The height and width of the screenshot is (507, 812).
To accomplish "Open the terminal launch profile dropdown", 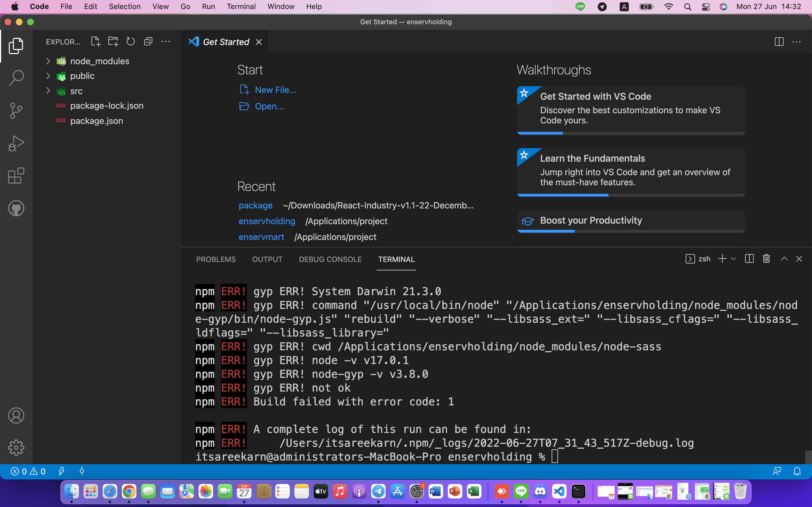I will pos(734,259).
